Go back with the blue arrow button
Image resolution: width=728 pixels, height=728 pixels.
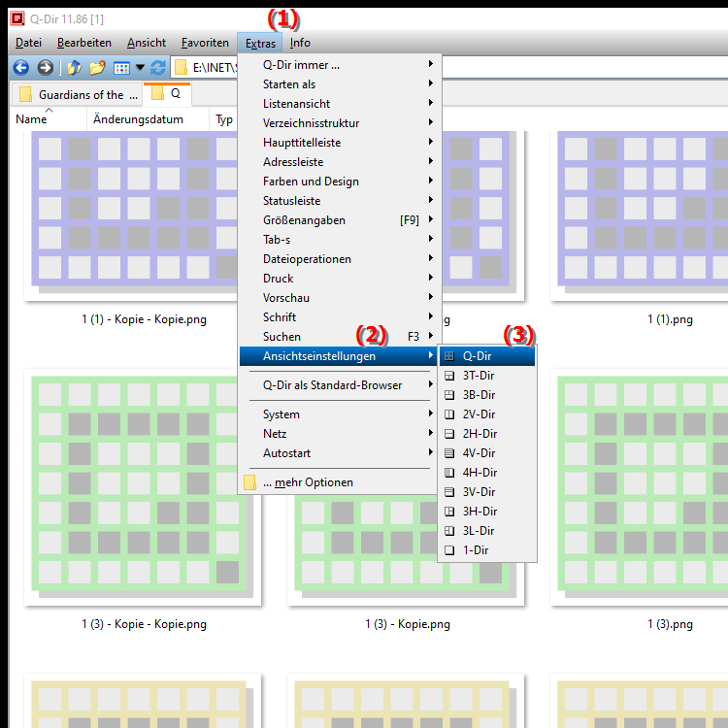(x=21, y=68)
